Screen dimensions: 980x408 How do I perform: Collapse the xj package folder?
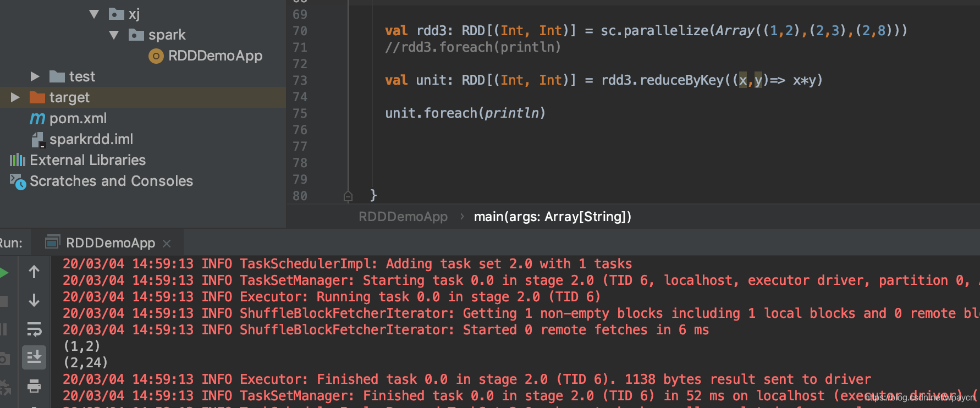tap(94, 14)
